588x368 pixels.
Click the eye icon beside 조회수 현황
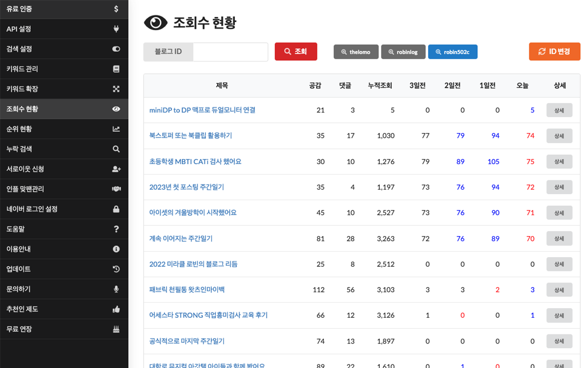(x=116, y=109)
